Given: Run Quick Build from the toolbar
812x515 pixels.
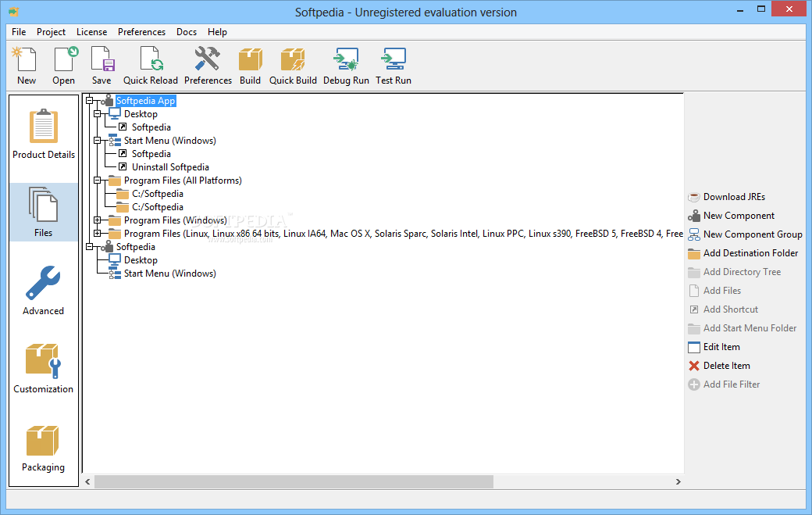Looking at the screenshot, I should pyautogui.click(x=293, y=66).
